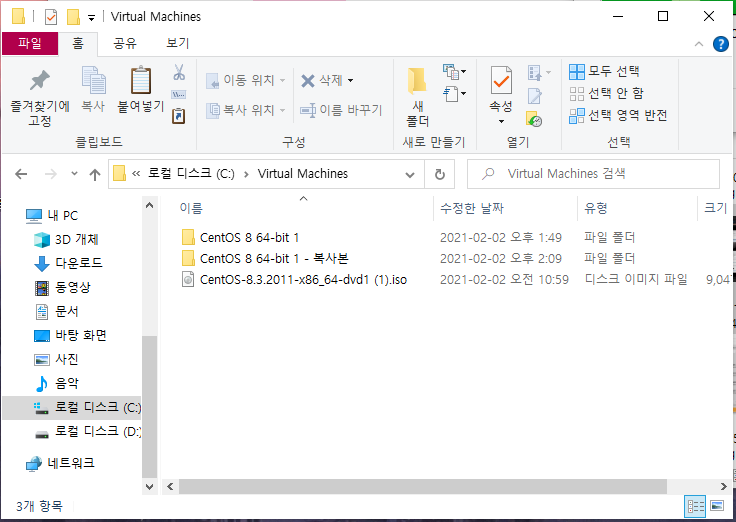Select the CentOS 8 64-bit 1 folder
The image size is (736, 522).
pyautogui.click(x=240, y=238)
